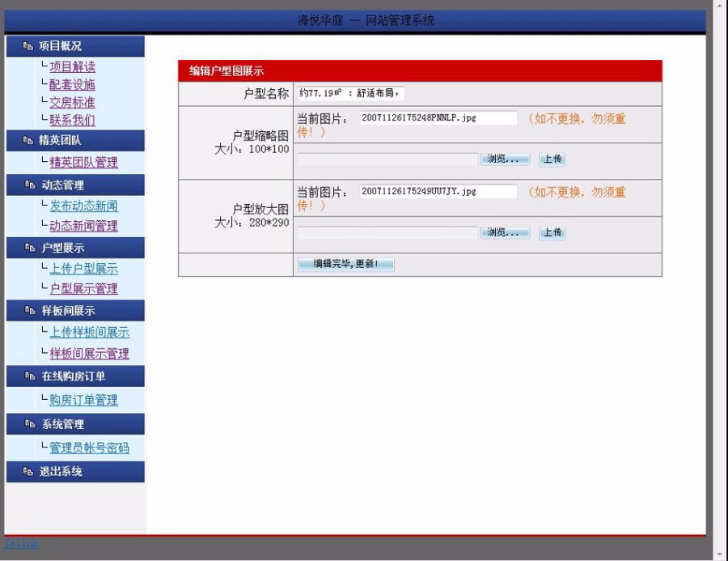The height and width of the screenshot is (561, 728).
Task: Open 精英团队管理 link
Action: (x=83, y=162)
